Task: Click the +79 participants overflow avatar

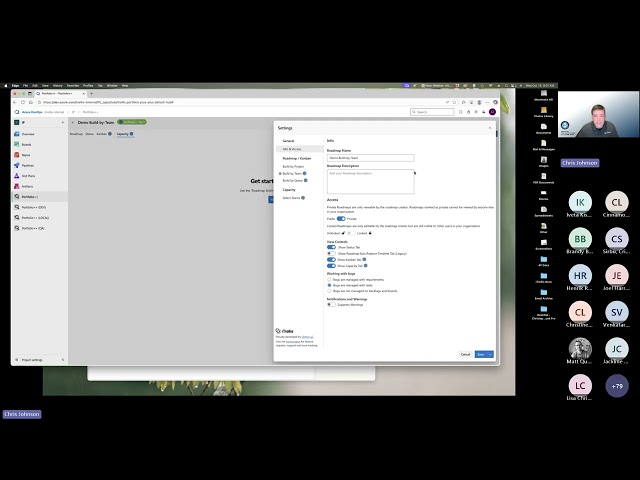Action: 617,386
